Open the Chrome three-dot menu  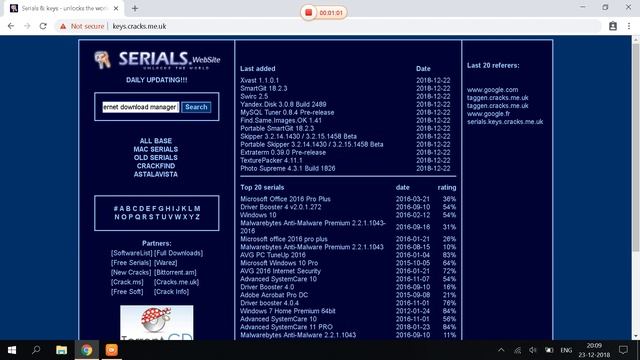coord(629,26)
